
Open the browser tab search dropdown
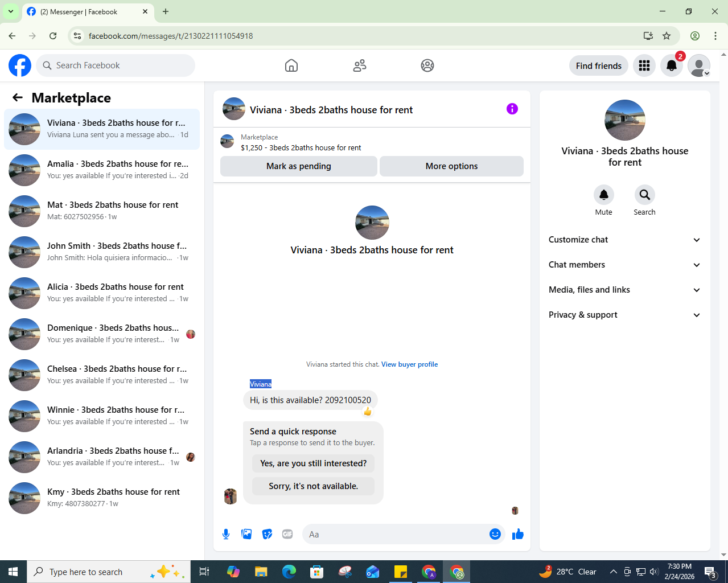pyautogui.click(x=11, y=11)
